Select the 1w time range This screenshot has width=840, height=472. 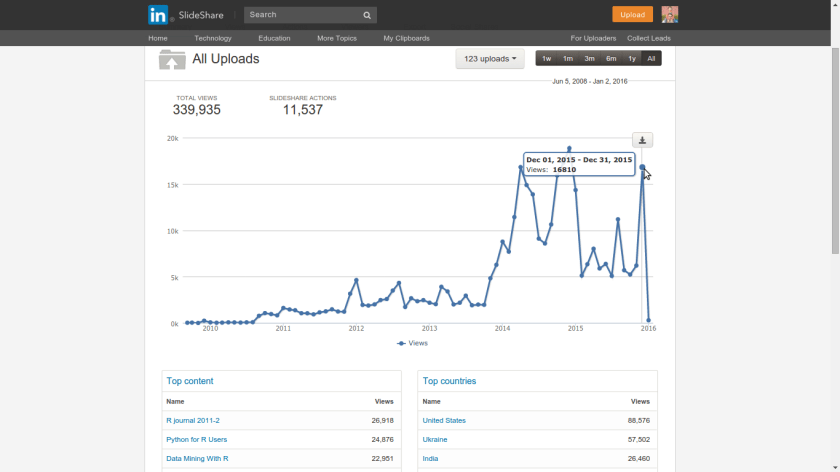[546, 59]
